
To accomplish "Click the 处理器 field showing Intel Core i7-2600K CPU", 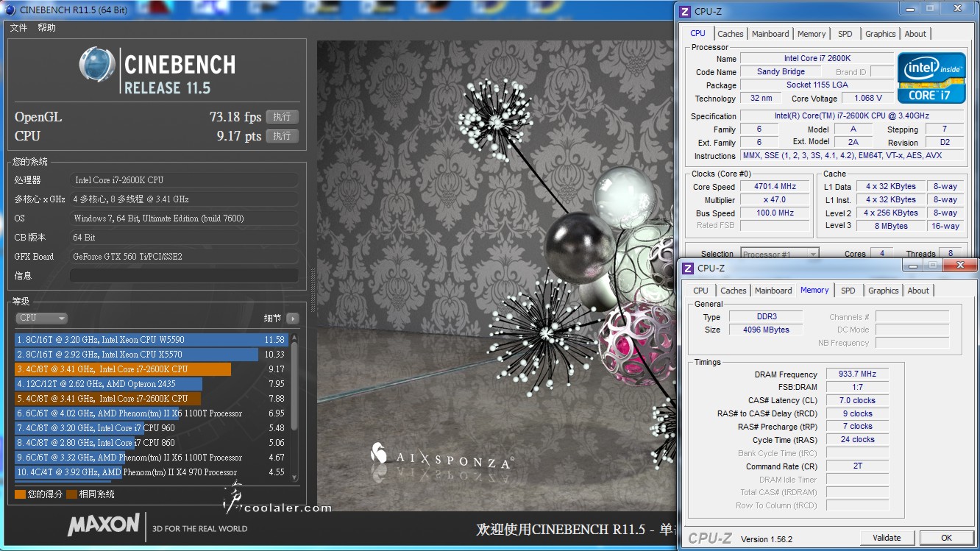I will click(x=184, y=180).
